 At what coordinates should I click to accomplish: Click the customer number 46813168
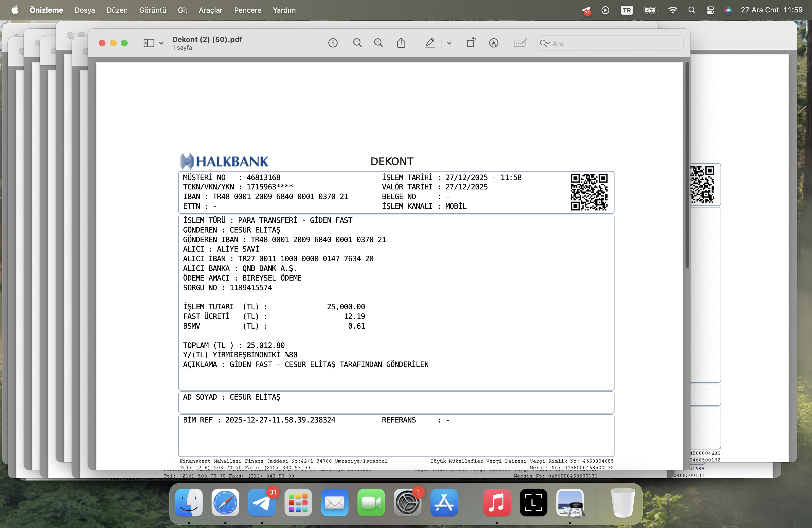263,177
